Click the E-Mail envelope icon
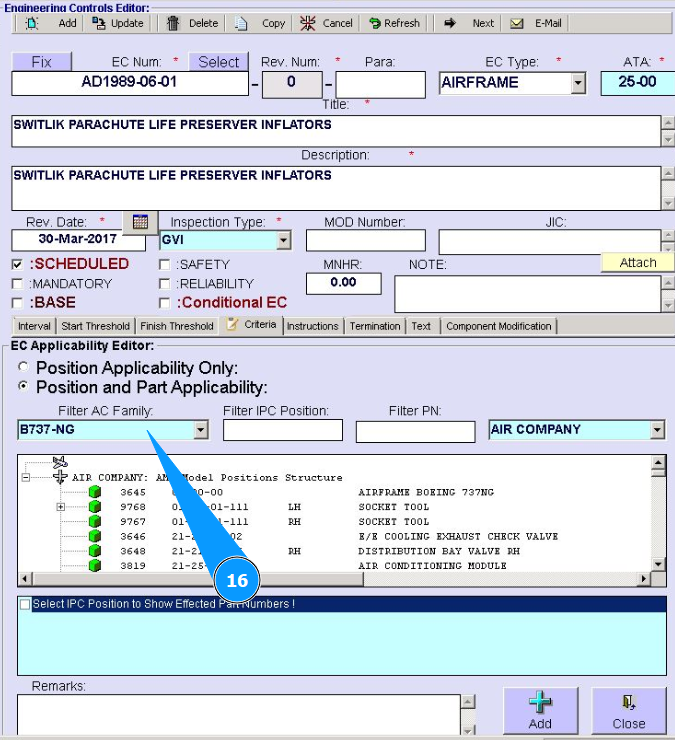Image resolution: width=675 pixels, height=743 pixels. point(517,23)
